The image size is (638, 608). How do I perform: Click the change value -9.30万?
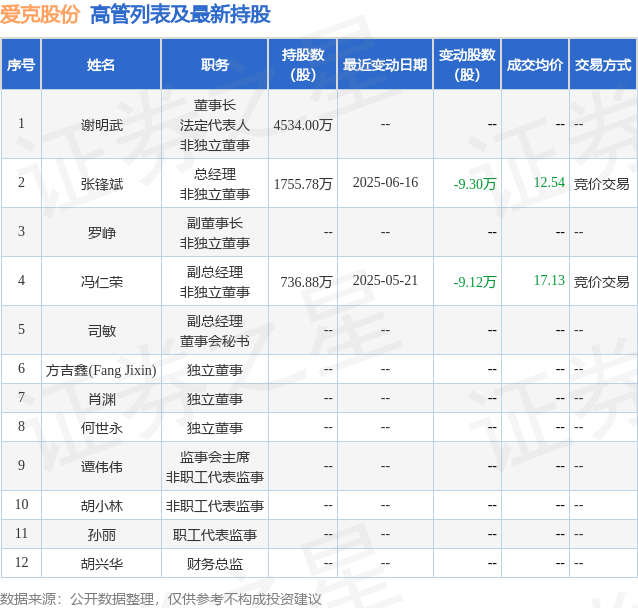coord(475,184)
